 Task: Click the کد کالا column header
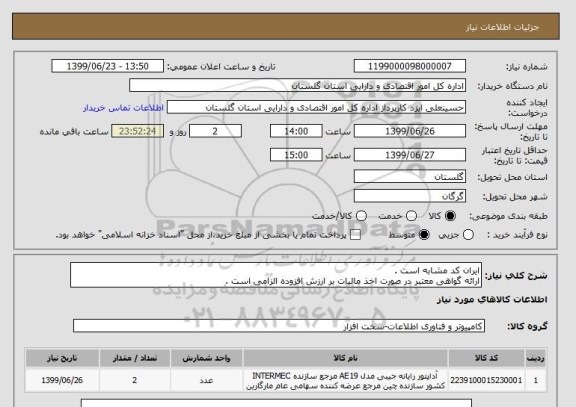coord(486,358)
